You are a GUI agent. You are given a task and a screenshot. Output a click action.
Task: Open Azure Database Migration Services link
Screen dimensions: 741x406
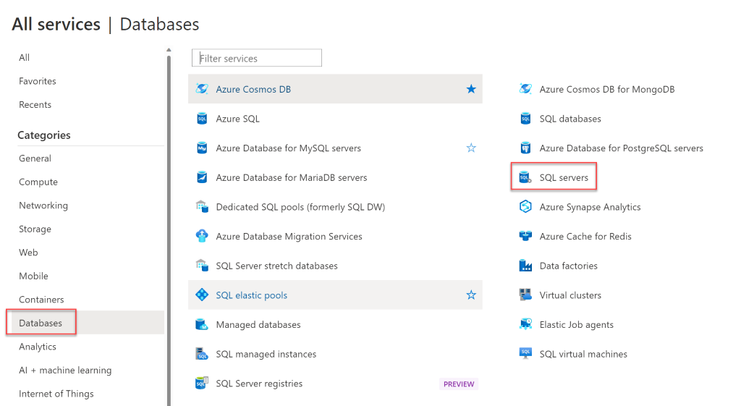click(289, 236)
